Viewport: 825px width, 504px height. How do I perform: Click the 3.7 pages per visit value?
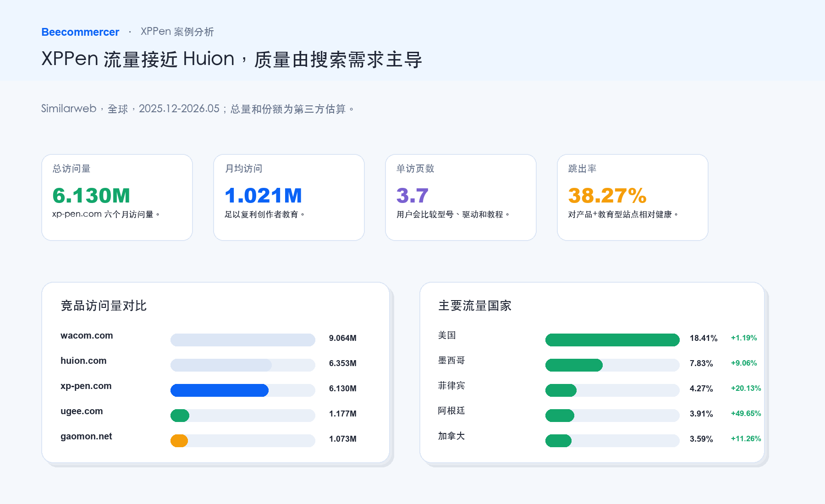click(412, 195)
